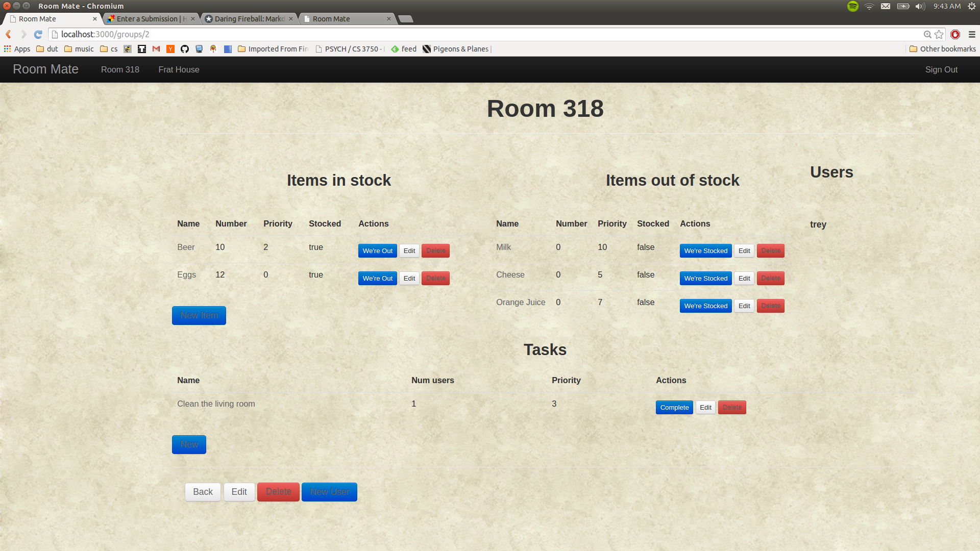Click the Apps grid shortcut
This screenshot has width=980, height=551.
(17, 49)
